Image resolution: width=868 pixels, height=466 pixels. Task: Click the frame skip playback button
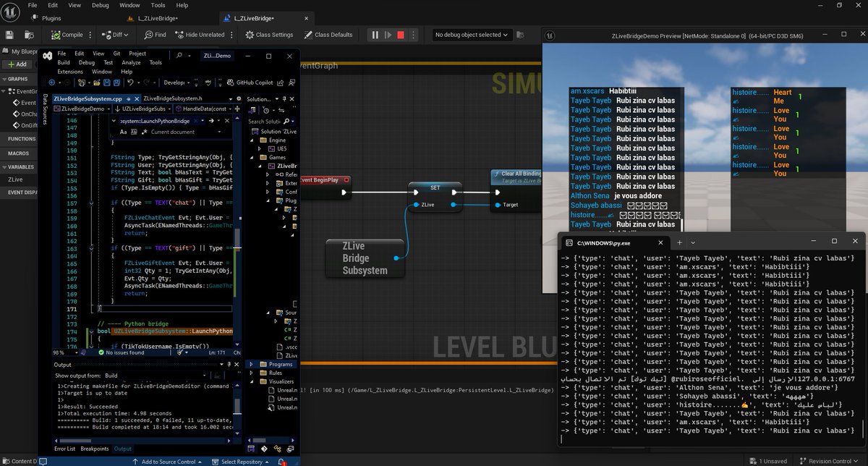[388, 34]
